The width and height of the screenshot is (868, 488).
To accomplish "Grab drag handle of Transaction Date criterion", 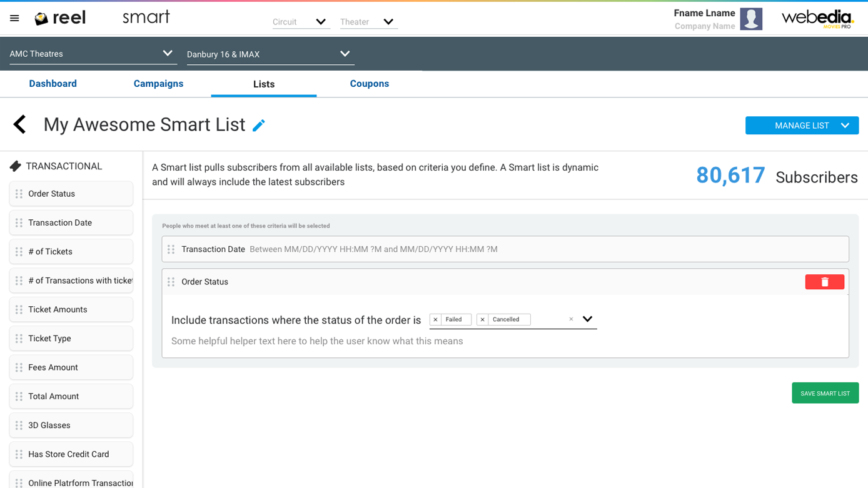I will [171, 249].
